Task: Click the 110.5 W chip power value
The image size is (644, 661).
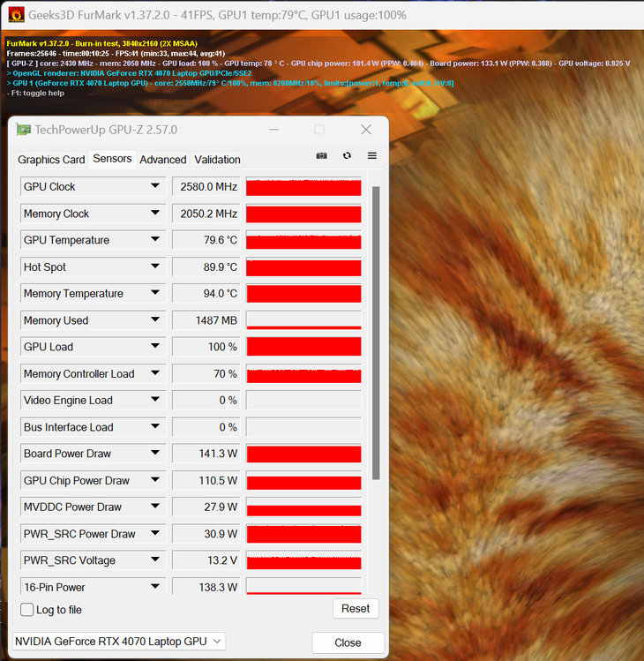Action: tap(206, 481)
